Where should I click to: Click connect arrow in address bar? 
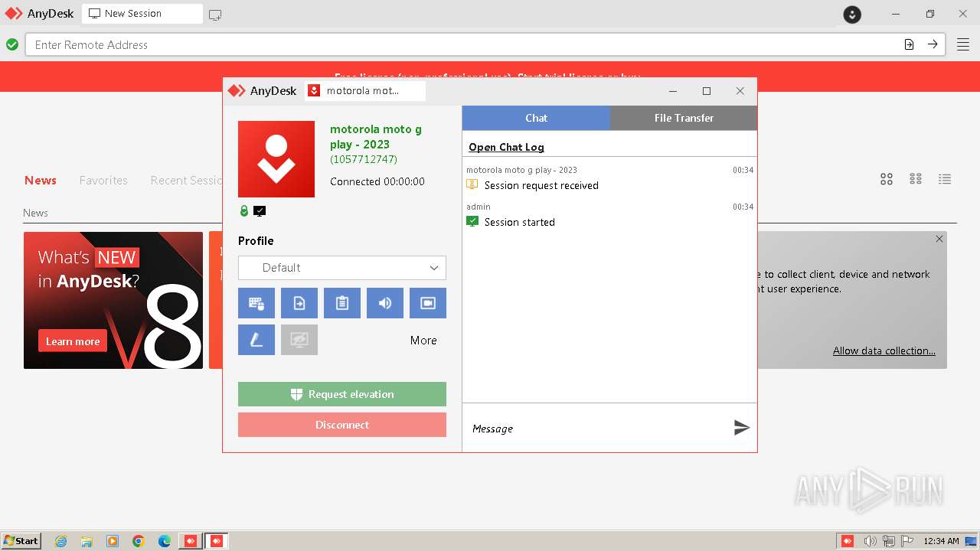pos(933,44)
